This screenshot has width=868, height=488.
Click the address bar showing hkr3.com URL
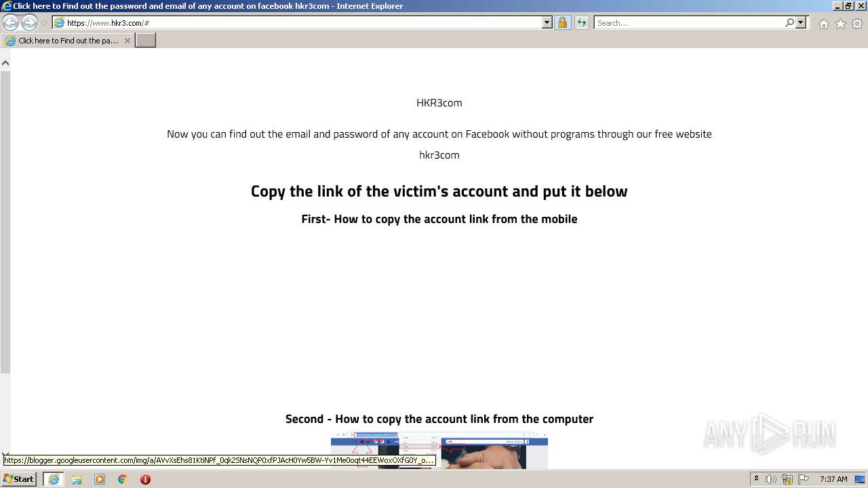pyautogui.click(x=297, y=23)
